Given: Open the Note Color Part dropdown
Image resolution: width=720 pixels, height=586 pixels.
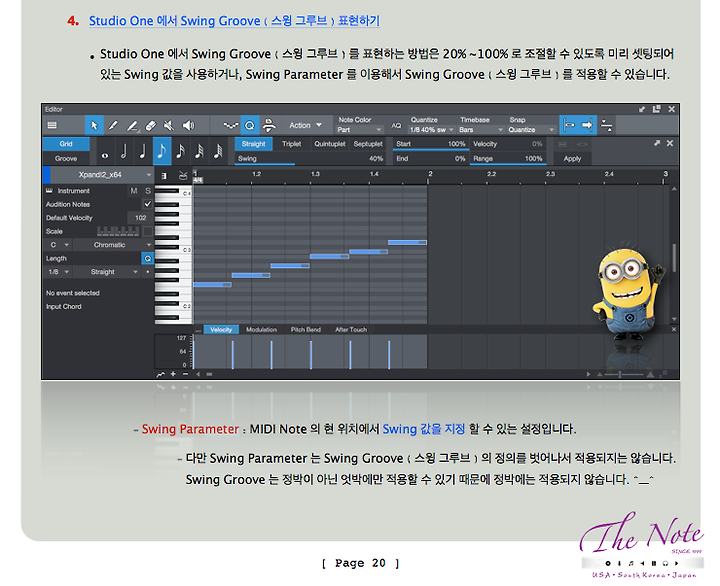Looking at the screenshot, I should [359, 130].
